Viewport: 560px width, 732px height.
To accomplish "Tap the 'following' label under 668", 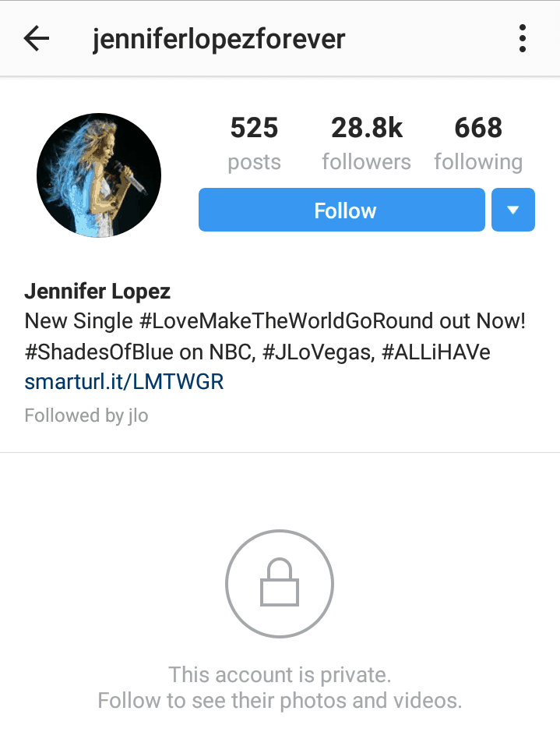I will [478, 163].
